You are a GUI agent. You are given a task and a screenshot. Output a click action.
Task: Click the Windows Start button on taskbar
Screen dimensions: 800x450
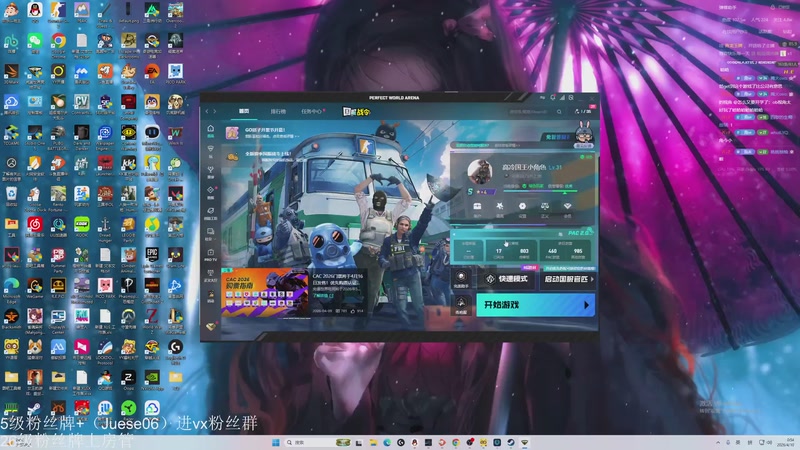276,442
